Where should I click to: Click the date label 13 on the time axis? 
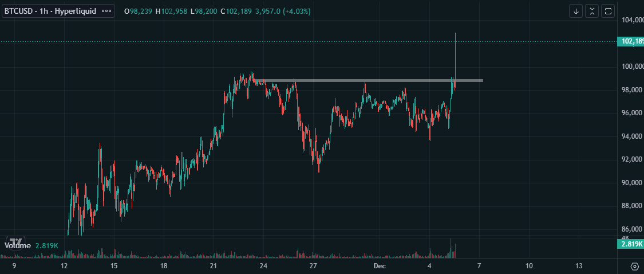click(x=579, y=266)
